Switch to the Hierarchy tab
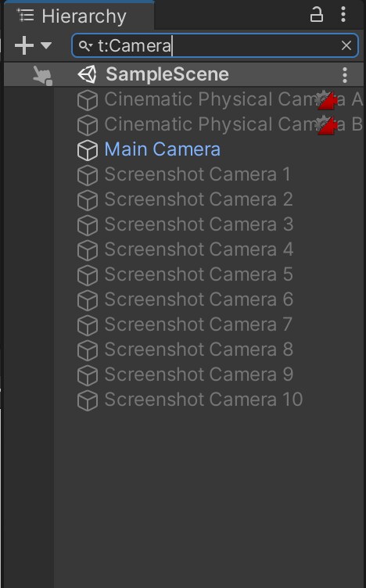Screen dimensions: 366x588 79,16
